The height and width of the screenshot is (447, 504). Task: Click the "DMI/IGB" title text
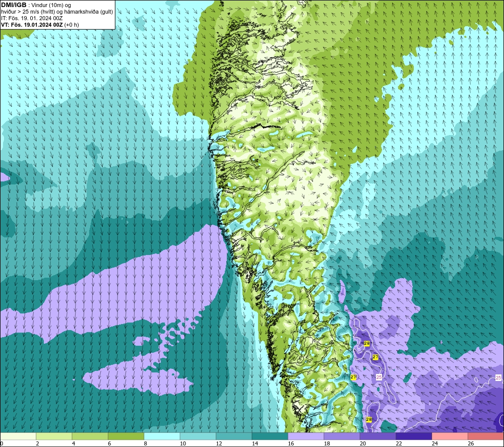[x=14, y=5]
